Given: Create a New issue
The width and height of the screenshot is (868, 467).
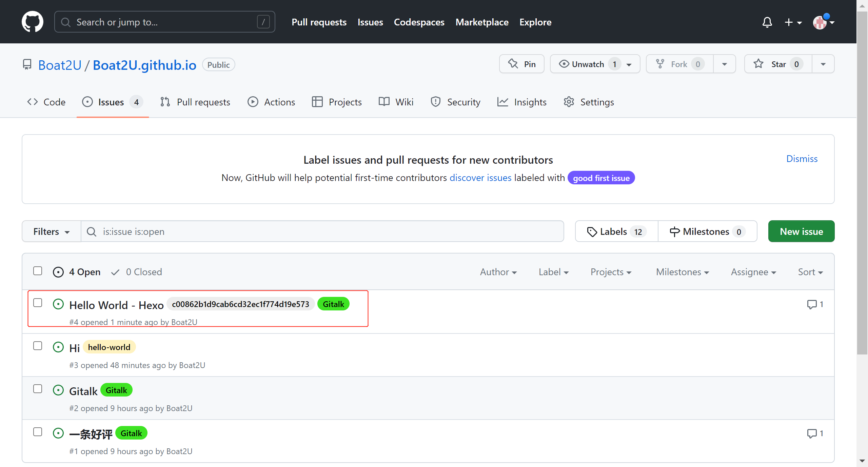Looking at the screenshot, I should pos(801,231).
